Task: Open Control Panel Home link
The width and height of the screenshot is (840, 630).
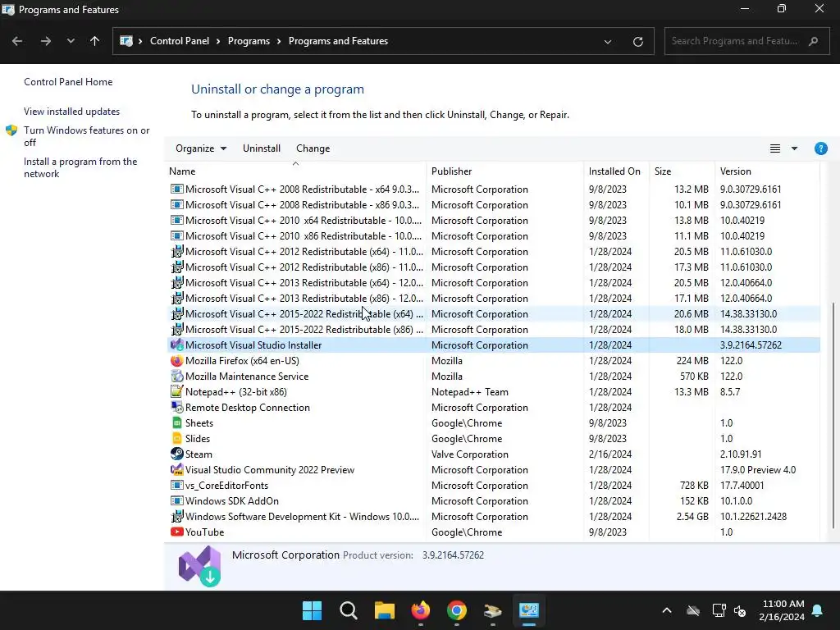Action: (x=68, y=82)
